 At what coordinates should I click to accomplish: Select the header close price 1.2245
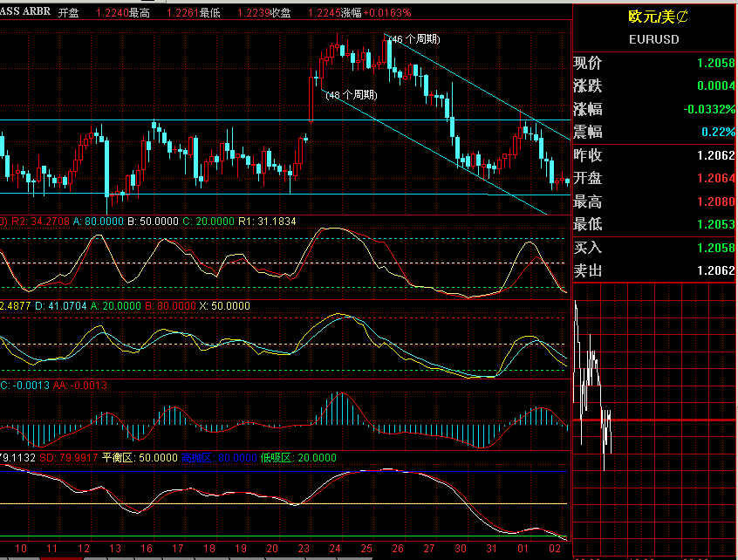[325, 13]
